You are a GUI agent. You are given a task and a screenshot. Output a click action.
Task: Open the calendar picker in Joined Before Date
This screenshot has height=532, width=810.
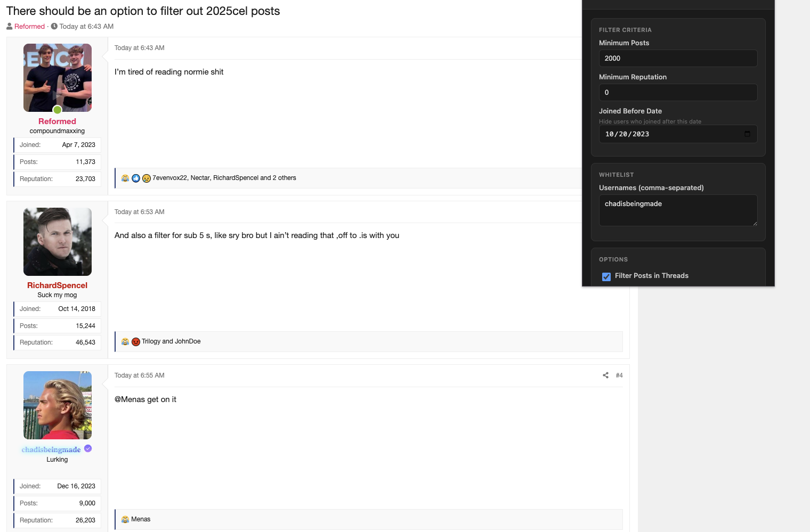[x=747, y=134]
